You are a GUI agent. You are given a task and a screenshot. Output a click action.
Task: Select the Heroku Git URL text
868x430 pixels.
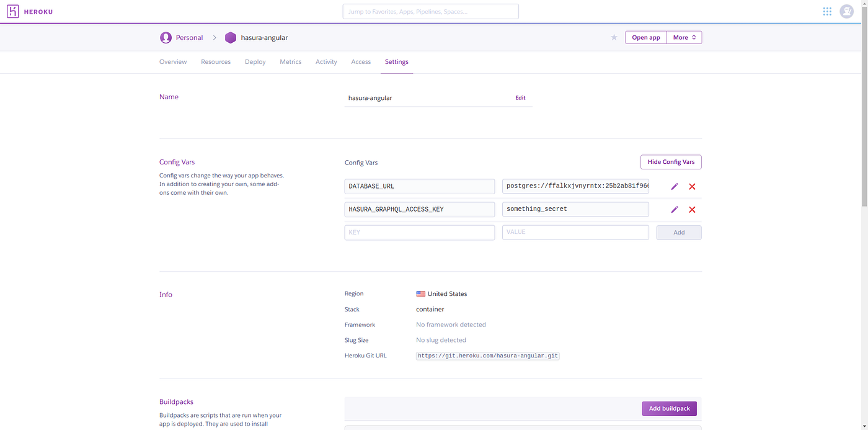tap(487, 356)
